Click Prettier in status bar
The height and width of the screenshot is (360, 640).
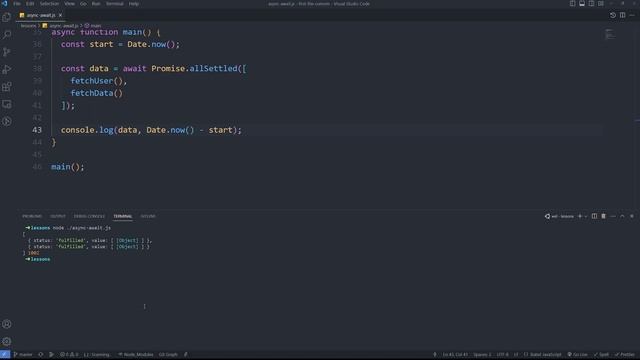[x=625, y=355]
